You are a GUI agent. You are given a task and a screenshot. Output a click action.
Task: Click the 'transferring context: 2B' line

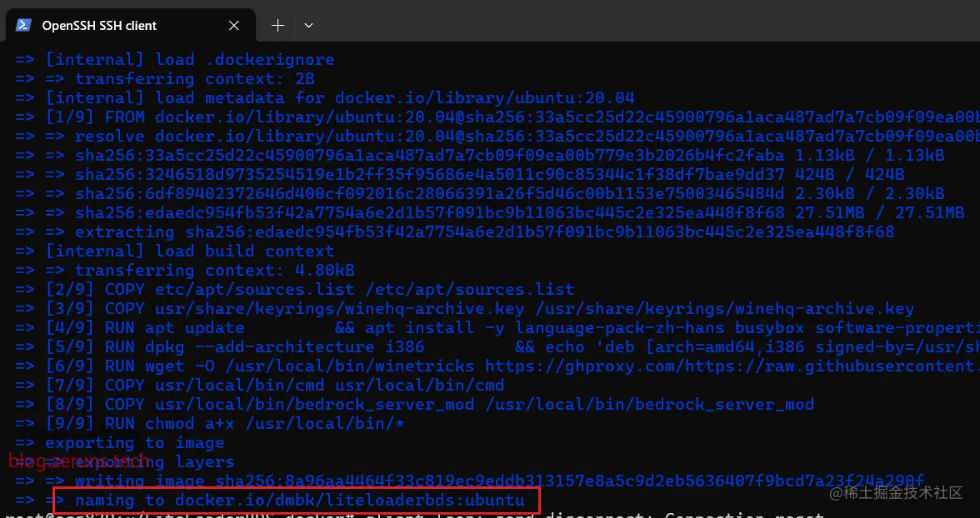[165, 79]
